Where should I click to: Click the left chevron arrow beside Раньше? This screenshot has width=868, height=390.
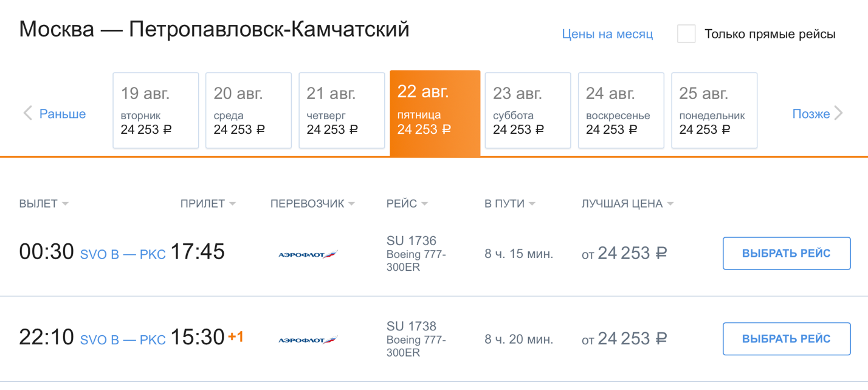pos(27,113)
